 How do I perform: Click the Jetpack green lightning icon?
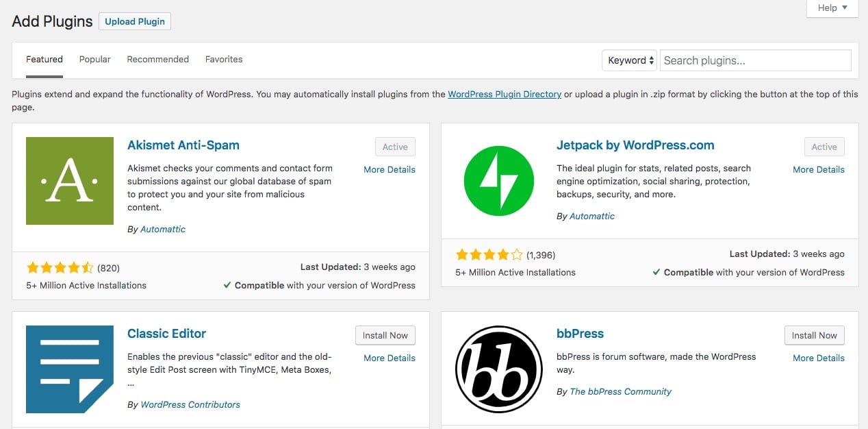(x=499, y=180)
